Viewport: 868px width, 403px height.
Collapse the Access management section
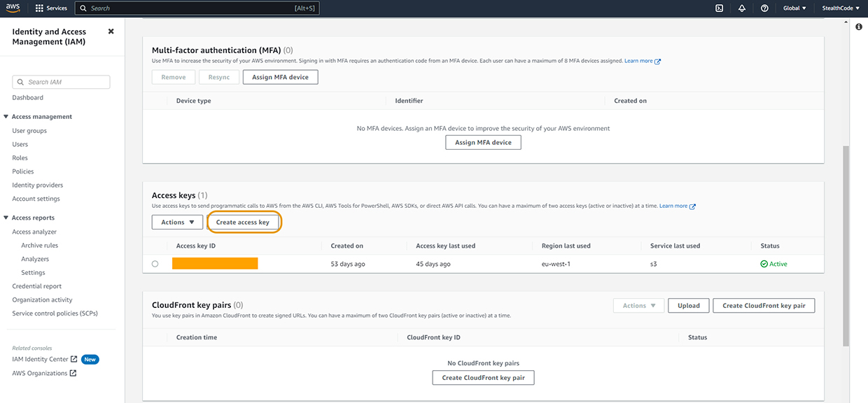click(6, 117)
